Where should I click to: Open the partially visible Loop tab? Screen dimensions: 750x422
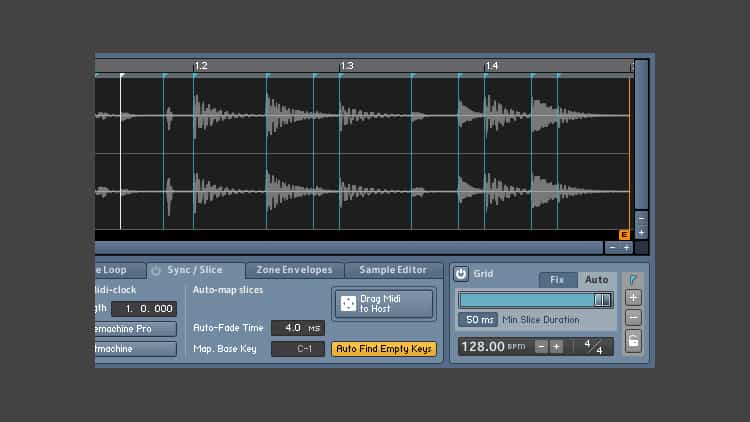[x=120, y=270]
